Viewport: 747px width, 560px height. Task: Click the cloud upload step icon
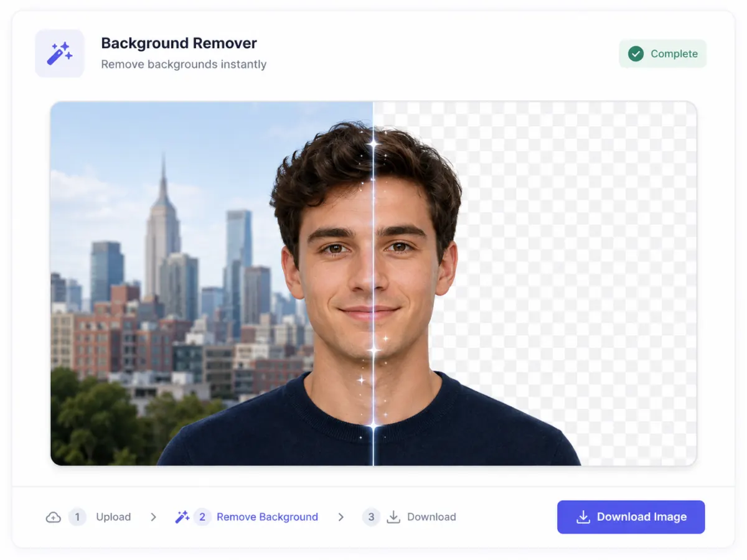(54, 517)
